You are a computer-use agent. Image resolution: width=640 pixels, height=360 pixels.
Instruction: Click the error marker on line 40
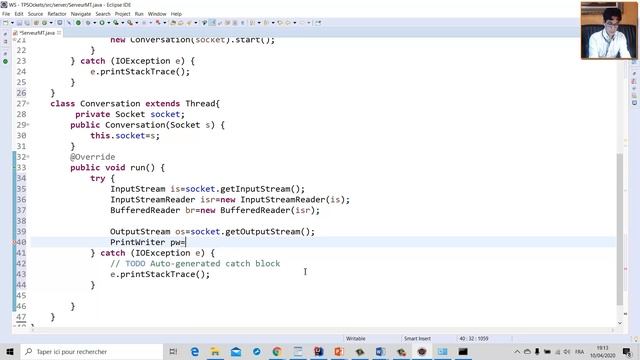click(x=14, y=242)
